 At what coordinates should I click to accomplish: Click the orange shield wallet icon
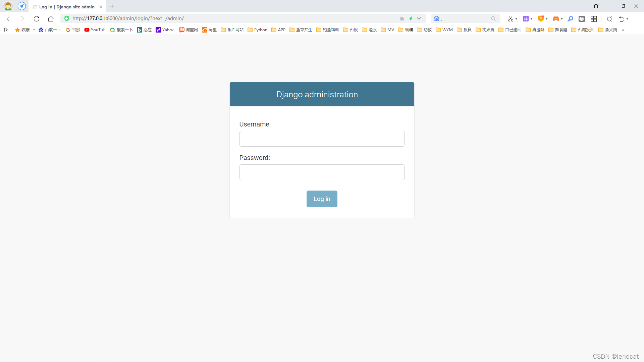[x=541, y=19]
